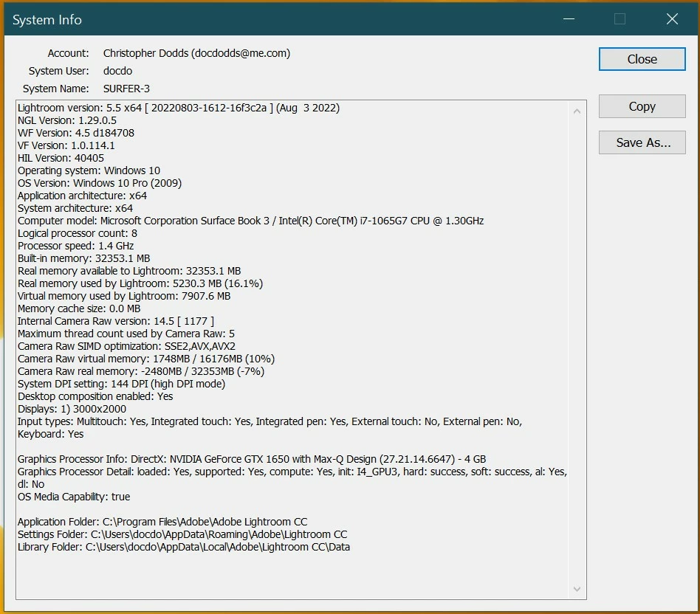700x614 pixels.
Task: Click Maximum thread count used line
Action: tap(126, 334)
